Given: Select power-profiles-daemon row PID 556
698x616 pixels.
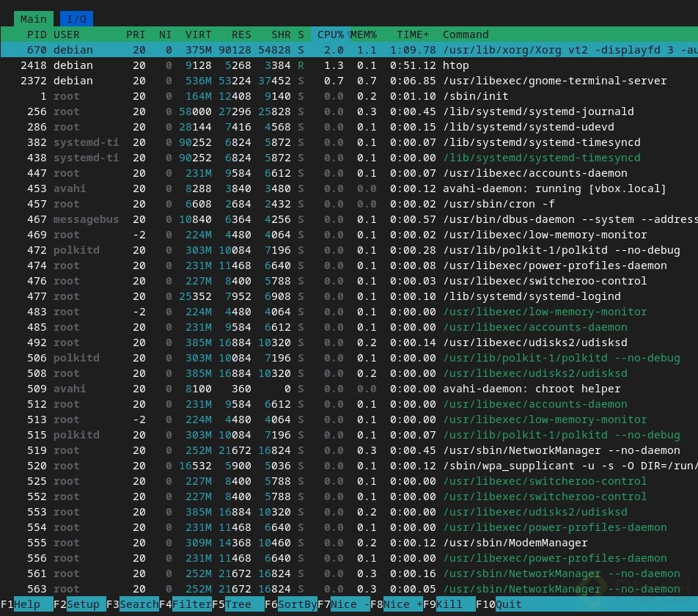Looking at the screenshot, I should [349, 558].
